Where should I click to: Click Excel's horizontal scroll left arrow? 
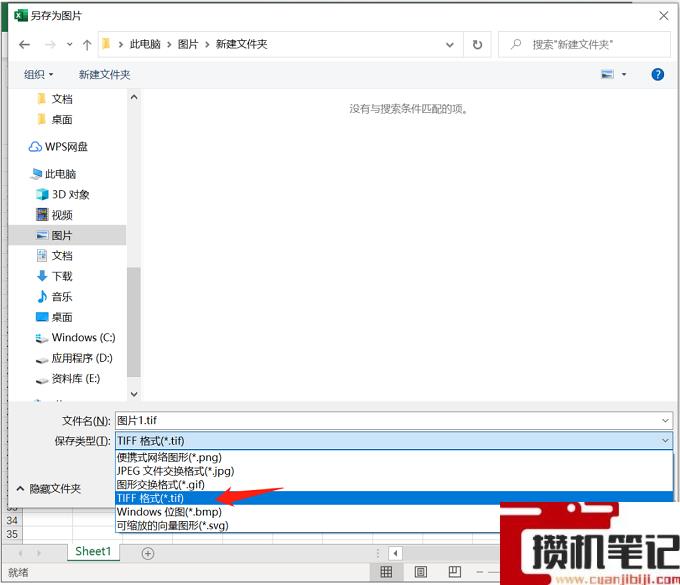tap(395, 553)
